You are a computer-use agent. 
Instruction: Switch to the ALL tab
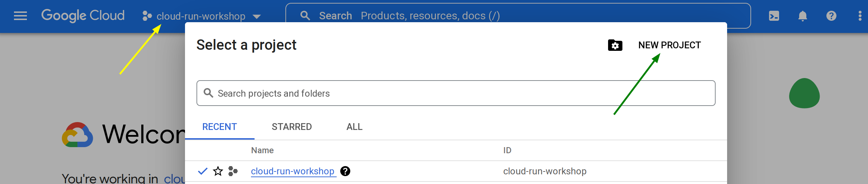pyautogui.click(x=354, y=127)
